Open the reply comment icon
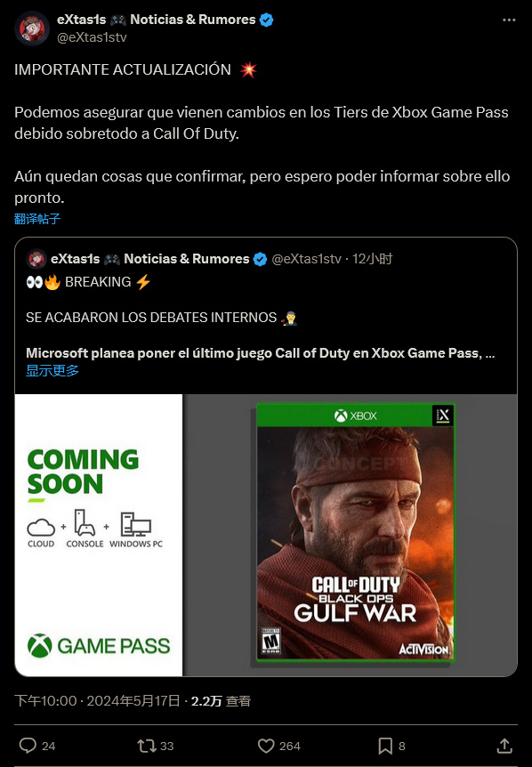Viewport: 532px width, 767px height. click(28, 746)
